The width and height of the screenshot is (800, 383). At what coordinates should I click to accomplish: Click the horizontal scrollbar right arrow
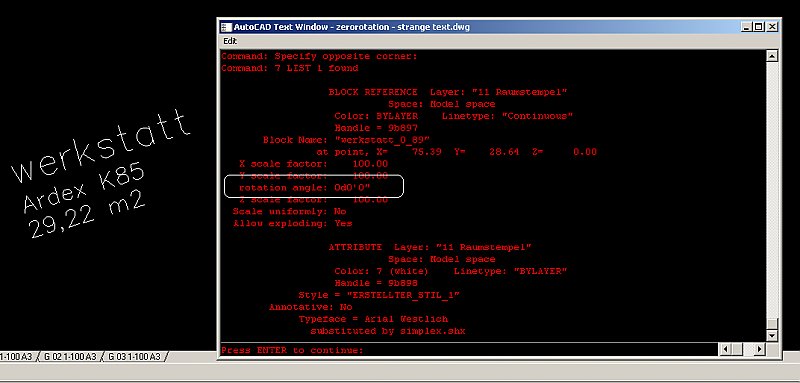(x=760, y=349)
